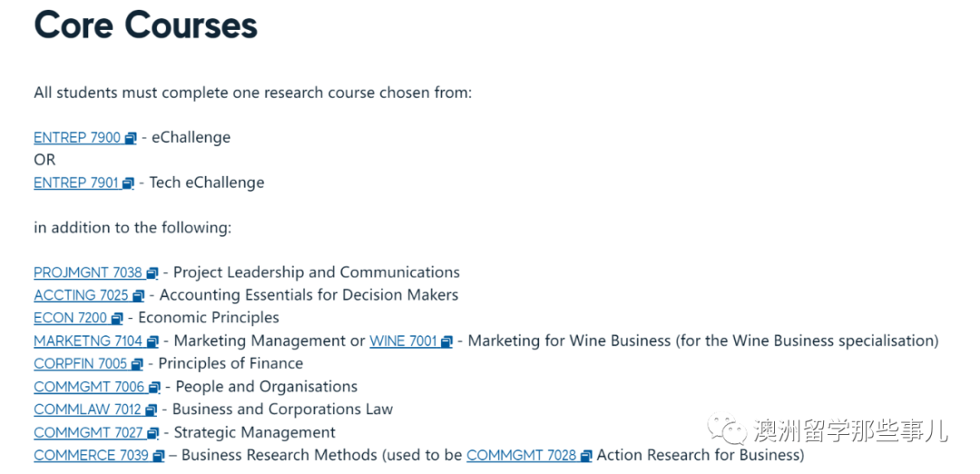980x474 pixels.
Task: Go to the ECON 7200 link
Action: pyautogui.click(x=70, y=318)
